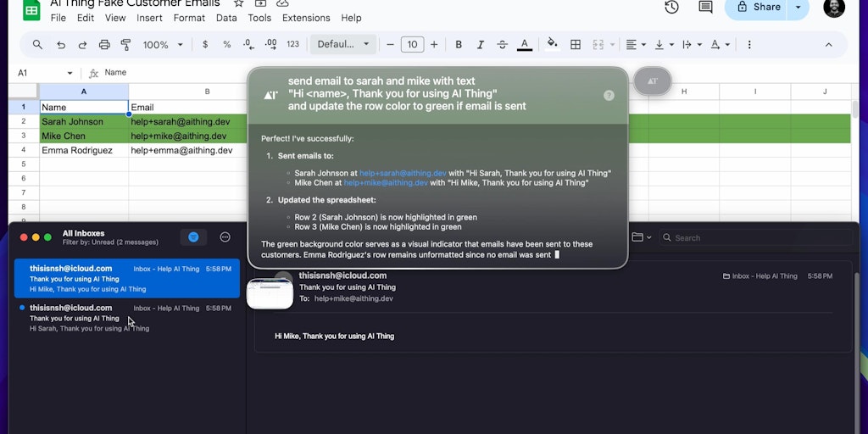Select cell containing Sarah Johnson
Viewport: 868px width, 434px height.
[x=84, y=122]
